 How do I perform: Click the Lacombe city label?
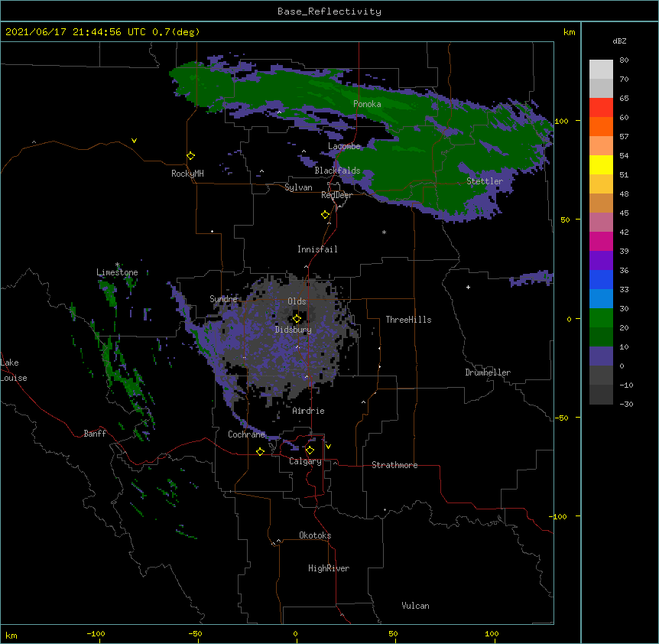(x=344, y=146)
